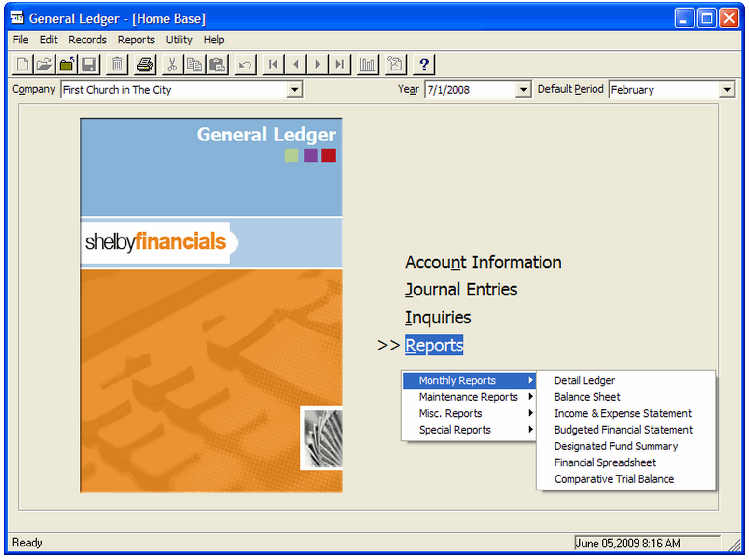Go to the previous record icon
The image size is (749, 560).
[x=295, y=64]
